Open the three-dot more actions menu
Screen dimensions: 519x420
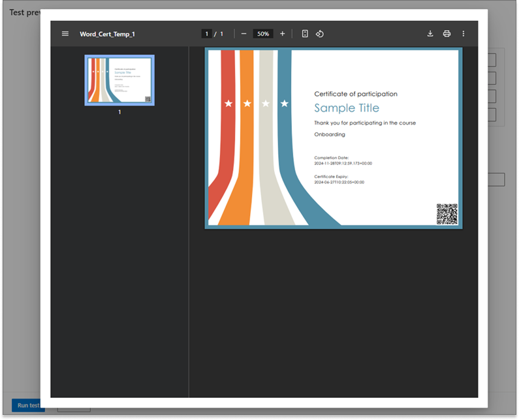[x=464, y=34]
